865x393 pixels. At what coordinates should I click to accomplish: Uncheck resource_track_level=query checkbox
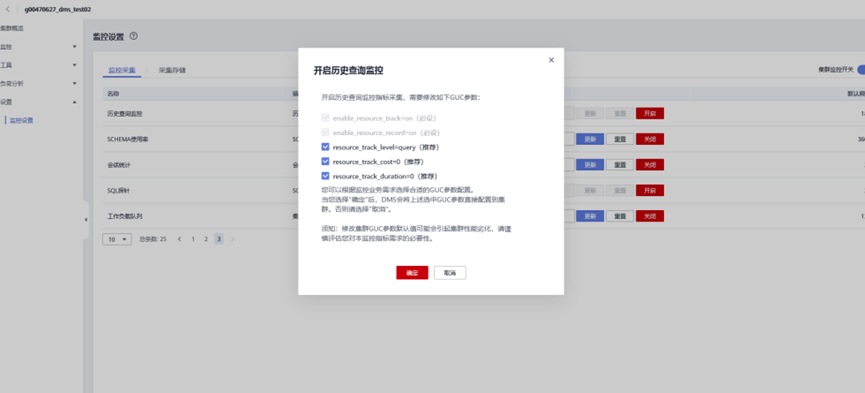click(x=325, y=147)
